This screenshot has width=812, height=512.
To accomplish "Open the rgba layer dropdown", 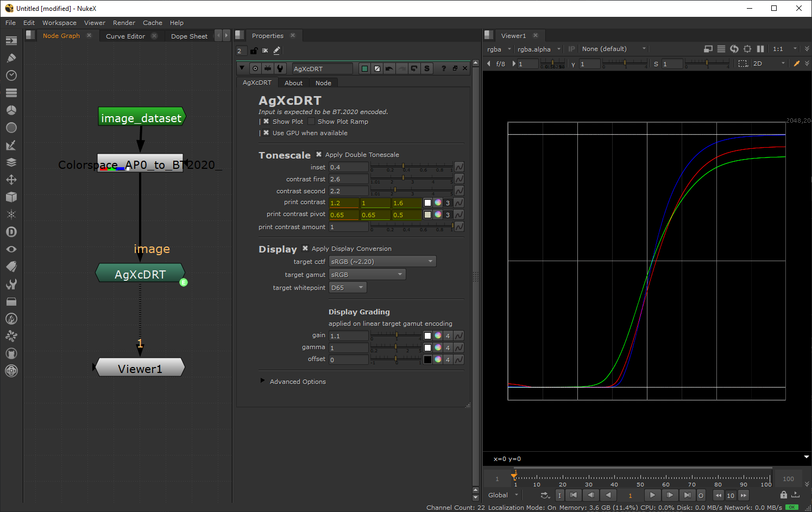I will (499, 49).
